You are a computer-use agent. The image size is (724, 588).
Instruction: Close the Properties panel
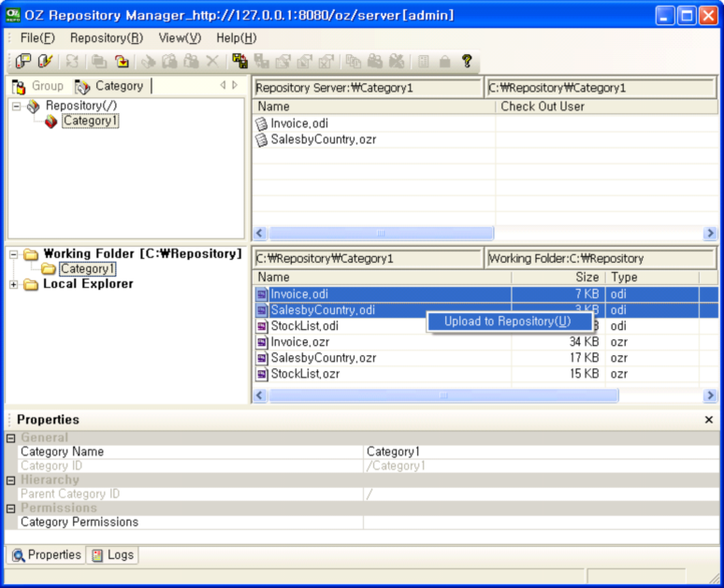pos(709,420)
